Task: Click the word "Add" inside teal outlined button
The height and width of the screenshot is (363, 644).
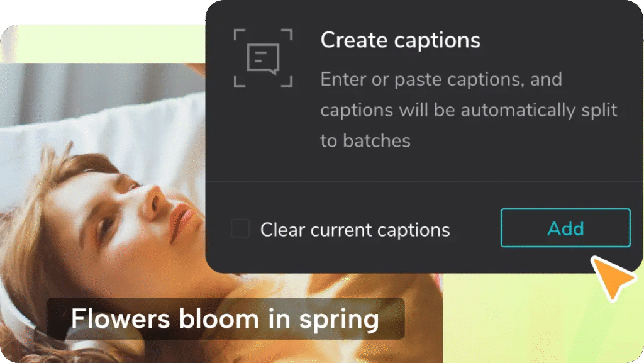Action: click(565, 229)
